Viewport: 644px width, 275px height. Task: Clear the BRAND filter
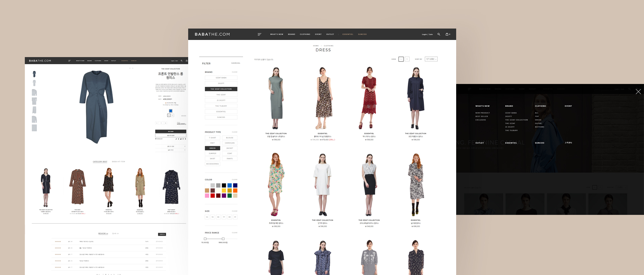[234, 72]
